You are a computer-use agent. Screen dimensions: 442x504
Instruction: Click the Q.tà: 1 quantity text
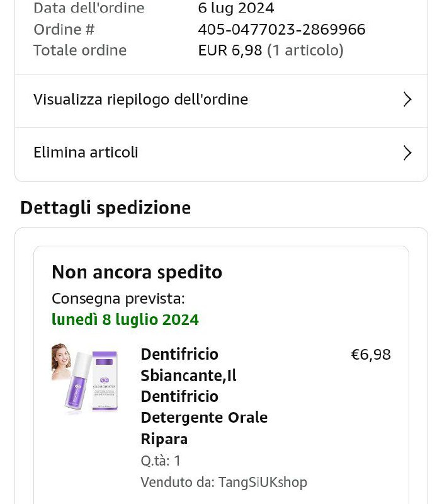pos(161,461)
